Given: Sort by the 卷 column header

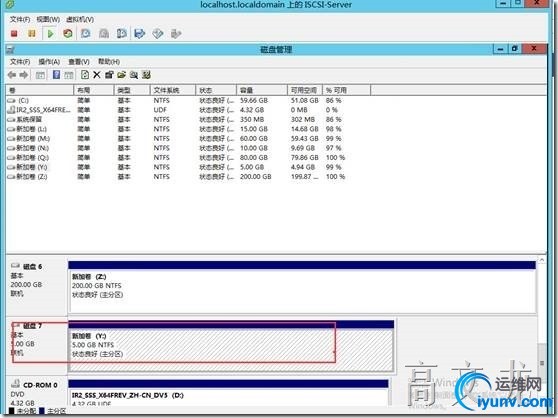Looking at the screenshot, I should [x=40, y=90].
